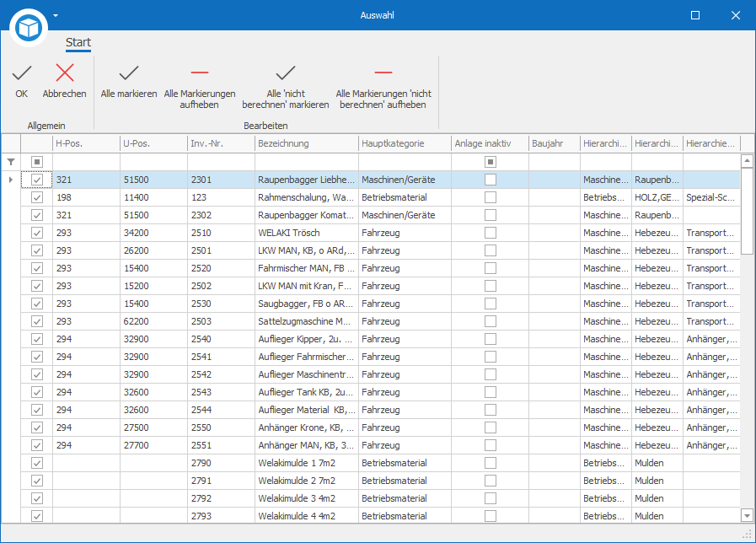
Task: Sort by the Hauptkategorie column header
Action: (x=405, y=143)
